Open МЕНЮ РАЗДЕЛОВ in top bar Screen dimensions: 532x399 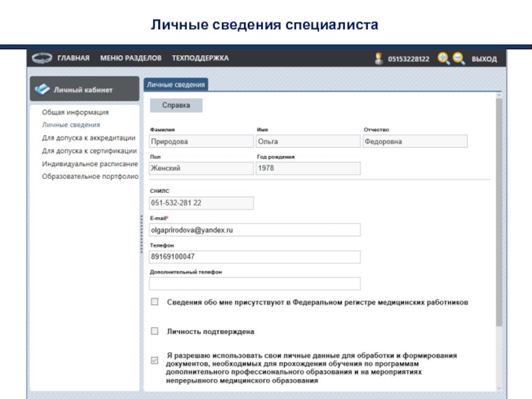(x=130, y=59)
